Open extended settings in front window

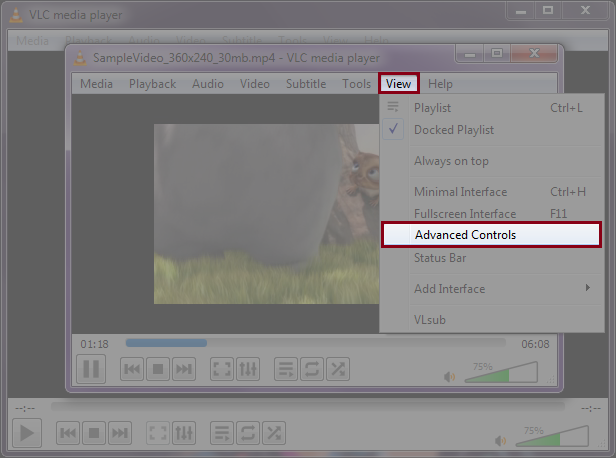tap(248, 369)
